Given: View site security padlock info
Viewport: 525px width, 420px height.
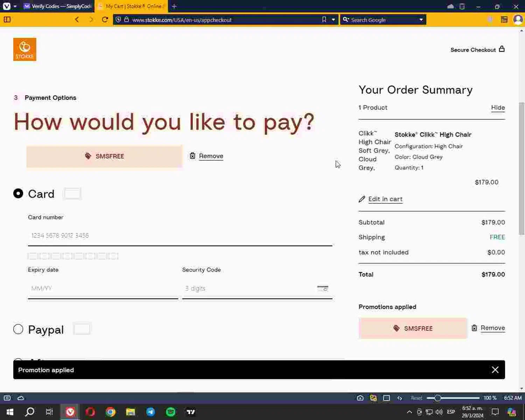Looking at the screenshot, I should [x=126, y=20].
